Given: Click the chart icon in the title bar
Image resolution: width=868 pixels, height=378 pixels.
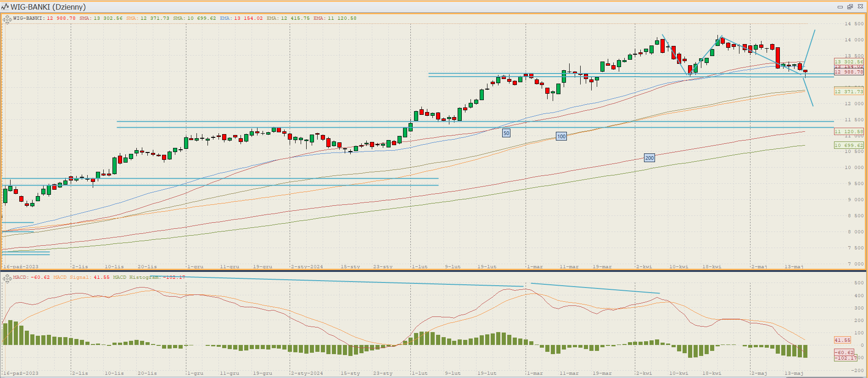Looking at the screenshot, I should click(x=5, y=6).
